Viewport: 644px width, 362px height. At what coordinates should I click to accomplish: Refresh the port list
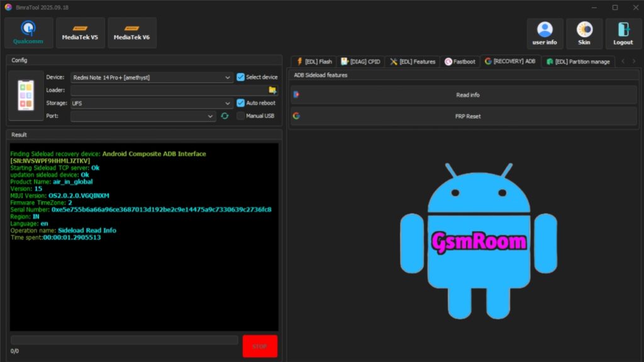[225, 116]
